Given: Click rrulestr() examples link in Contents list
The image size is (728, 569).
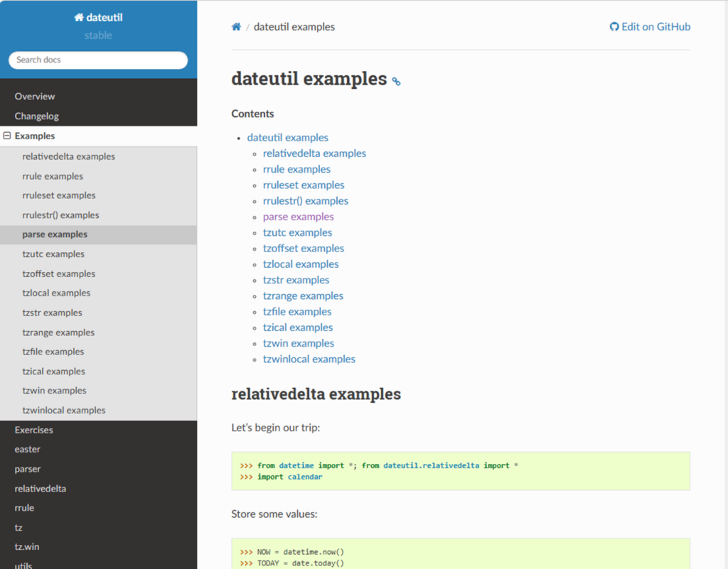Looking at the screenshot, I should coord(306,201).
